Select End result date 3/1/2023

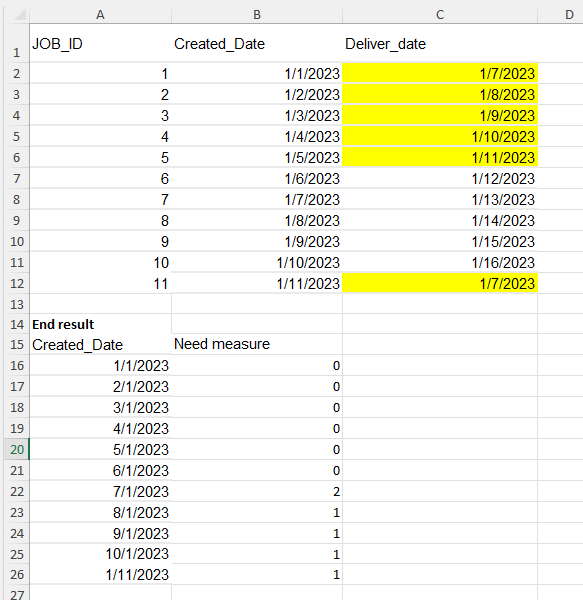click(x=100, y=408)
